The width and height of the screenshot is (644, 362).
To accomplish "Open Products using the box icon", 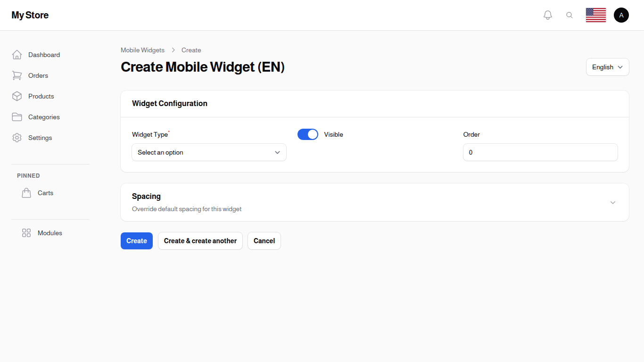I will 17,96.
